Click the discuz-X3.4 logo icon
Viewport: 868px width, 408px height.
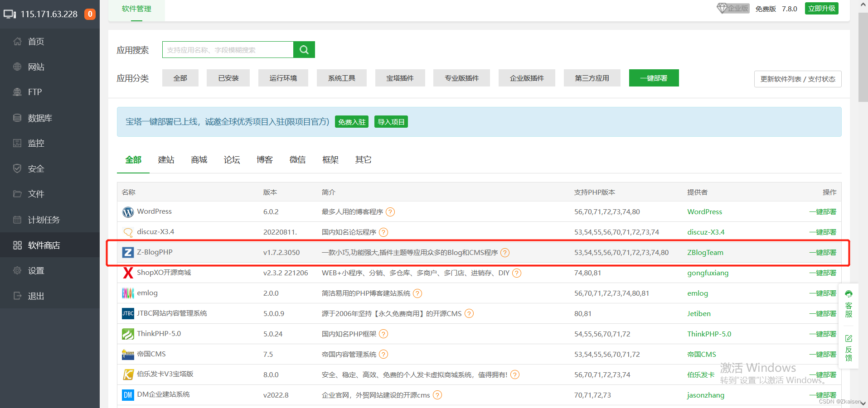coord(128,232)
